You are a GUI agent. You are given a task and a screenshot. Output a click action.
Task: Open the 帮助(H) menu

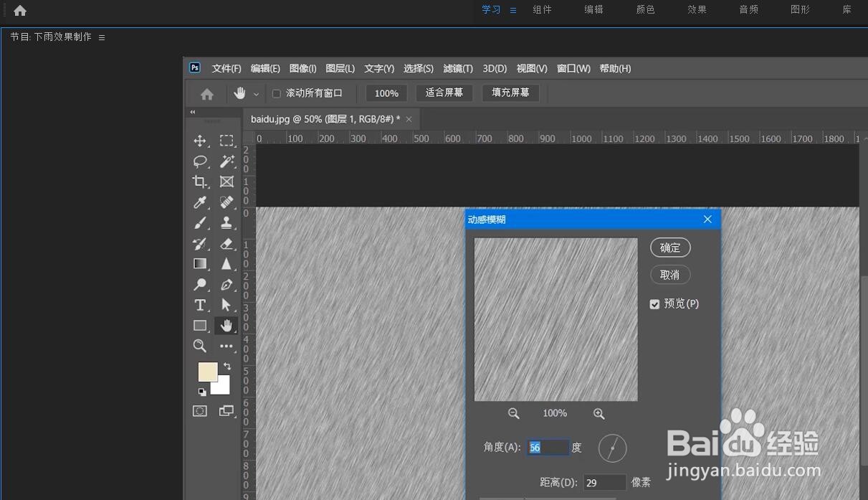point(615,69)
